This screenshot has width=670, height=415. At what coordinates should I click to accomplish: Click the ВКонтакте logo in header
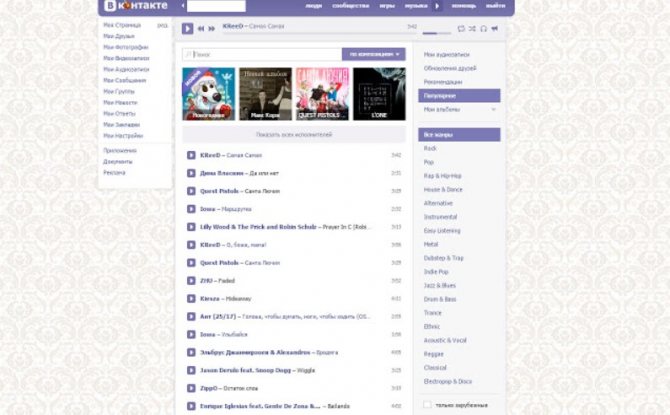(136, 6)
